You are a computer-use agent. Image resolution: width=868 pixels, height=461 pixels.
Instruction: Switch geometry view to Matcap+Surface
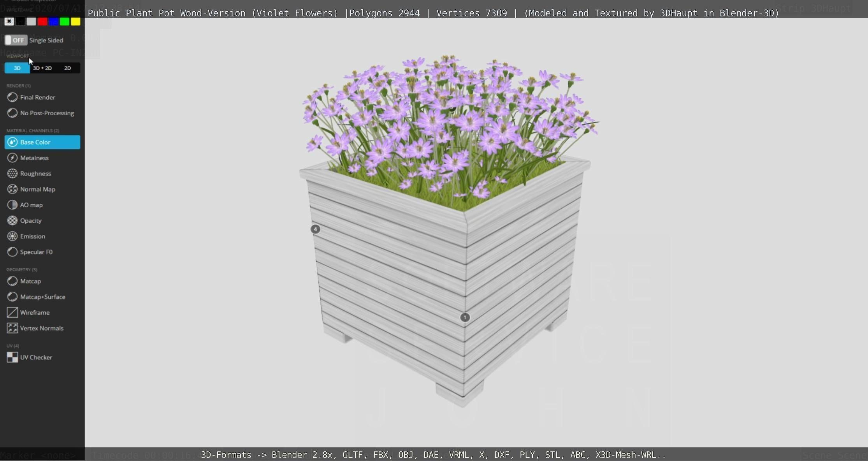coord(42,297)
